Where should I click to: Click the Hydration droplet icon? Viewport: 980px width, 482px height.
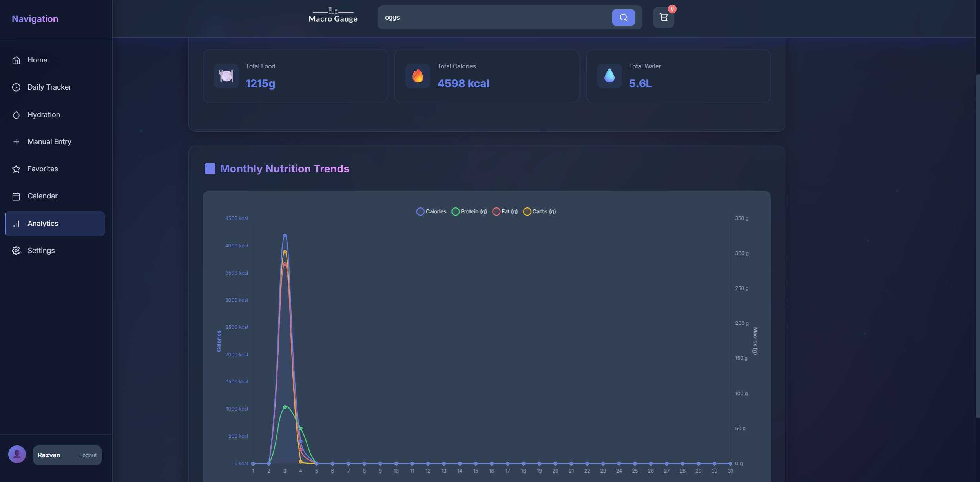pos(16,115)
